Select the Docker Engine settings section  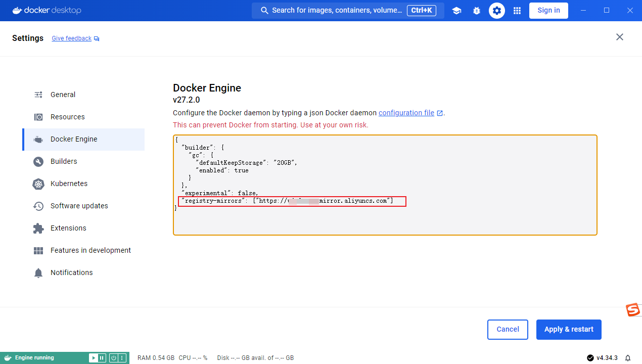(x=83, y=139)
